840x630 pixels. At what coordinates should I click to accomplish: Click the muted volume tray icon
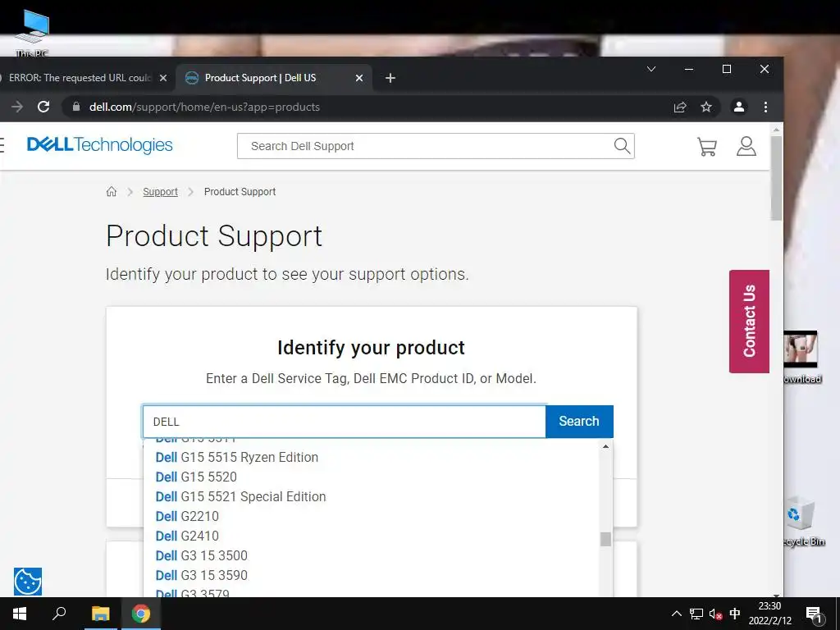click(715, 614)
